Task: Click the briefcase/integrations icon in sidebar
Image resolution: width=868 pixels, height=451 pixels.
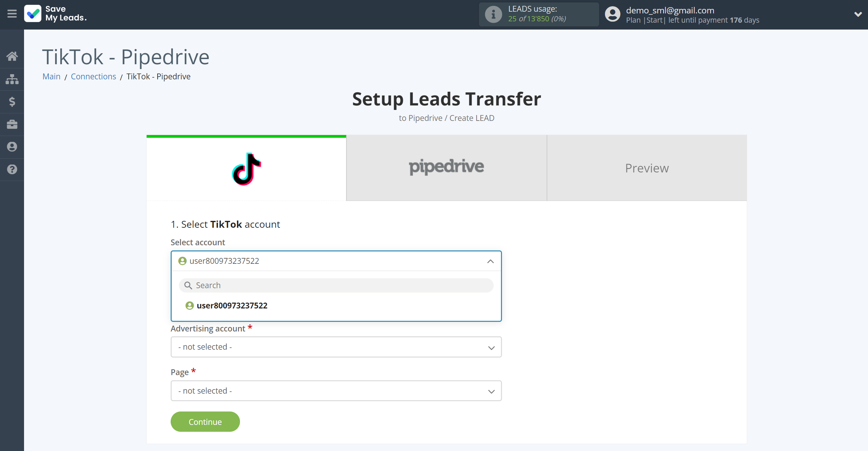Action: [x=12, y=124]
